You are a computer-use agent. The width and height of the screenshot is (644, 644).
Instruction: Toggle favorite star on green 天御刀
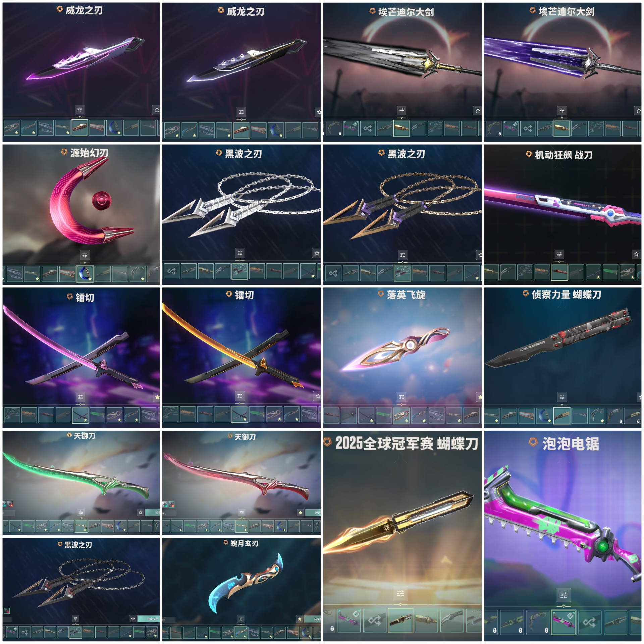coord(141,512)
